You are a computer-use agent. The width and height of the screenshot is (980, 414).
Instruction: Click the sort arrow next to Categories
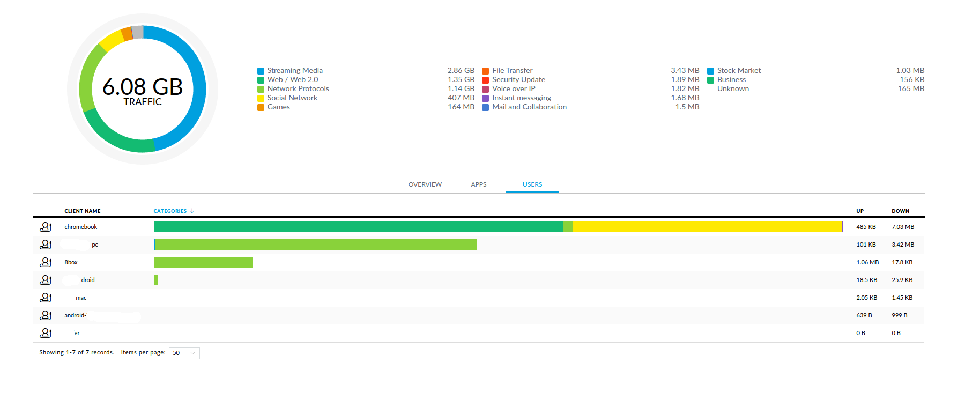click(x=192, y=211)
